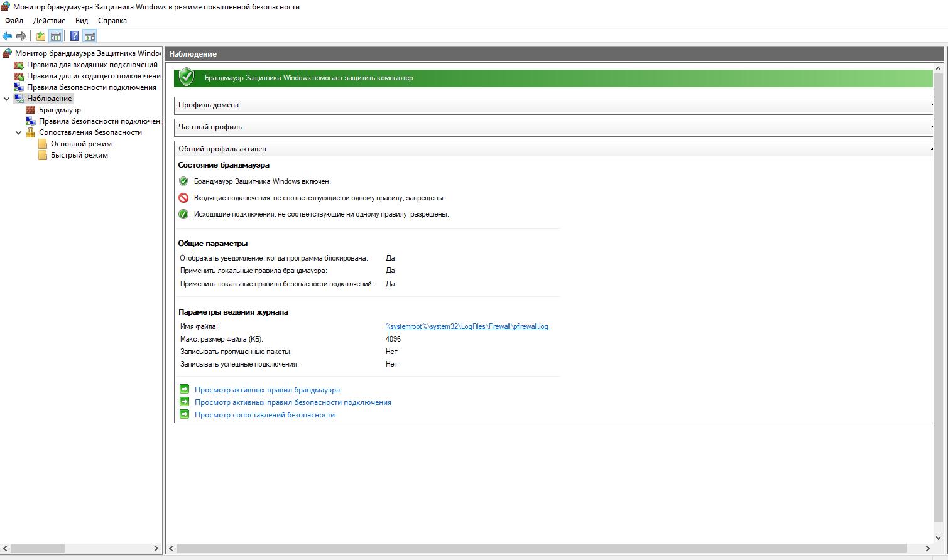Select the outbound rules node (Правила для исходящего подключения)
The width and height of the screenshot is (948, 560).
[94, 76]
